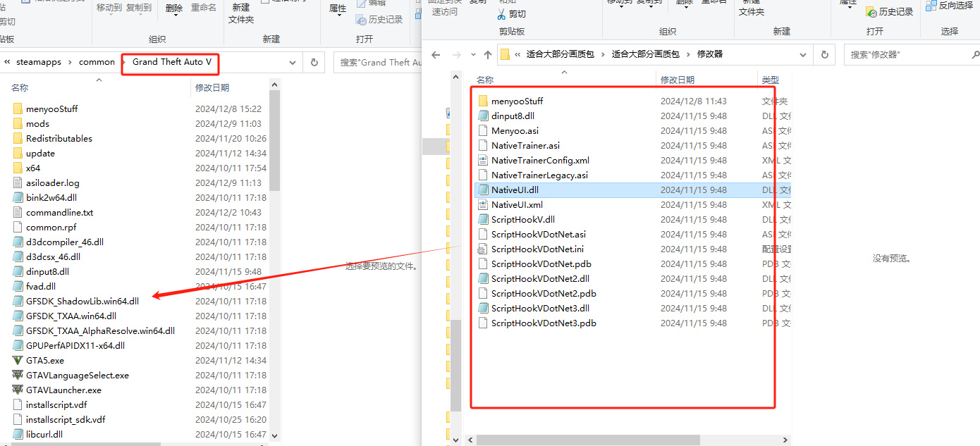This screenshot has height=446, width=980.
Task: Click NativeTrainerConfig.xml file icon
Action: pyautogui.click(x=483, y=160)
